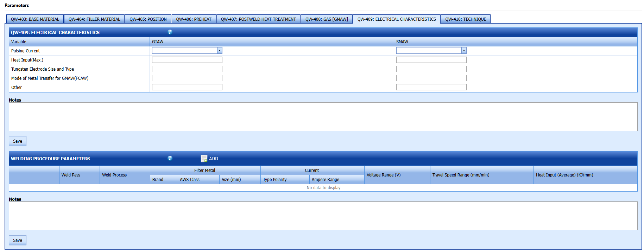The height and width of the screenshot is (251, 644).
Task: Select the QW-406: Preheat tab
Action: pos(194,19)
